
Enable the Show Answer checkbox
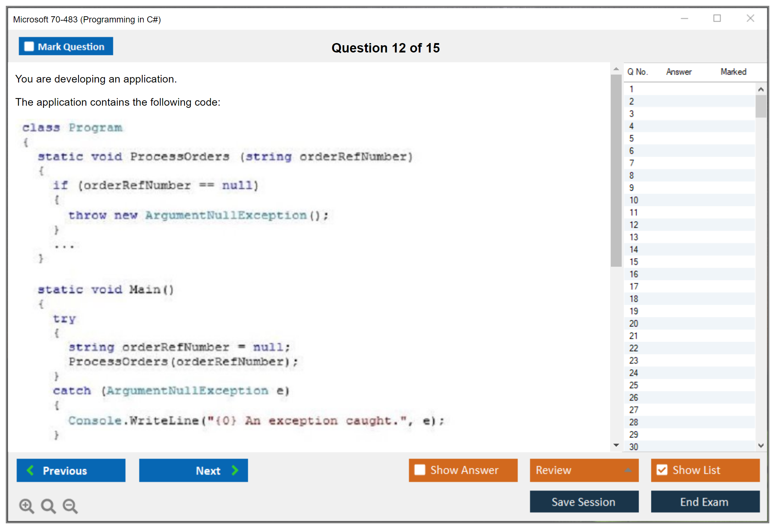coord(420,470)
